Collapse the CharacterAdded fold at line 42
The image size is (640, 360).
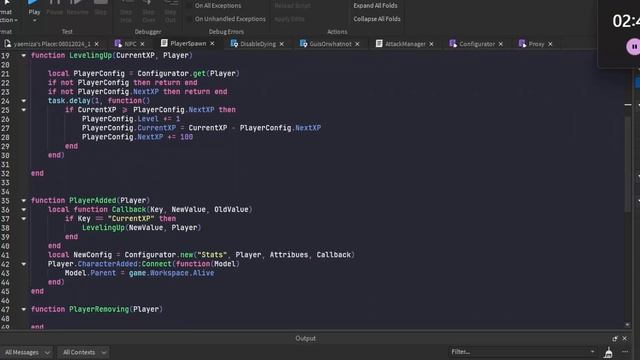coord(24,264)
